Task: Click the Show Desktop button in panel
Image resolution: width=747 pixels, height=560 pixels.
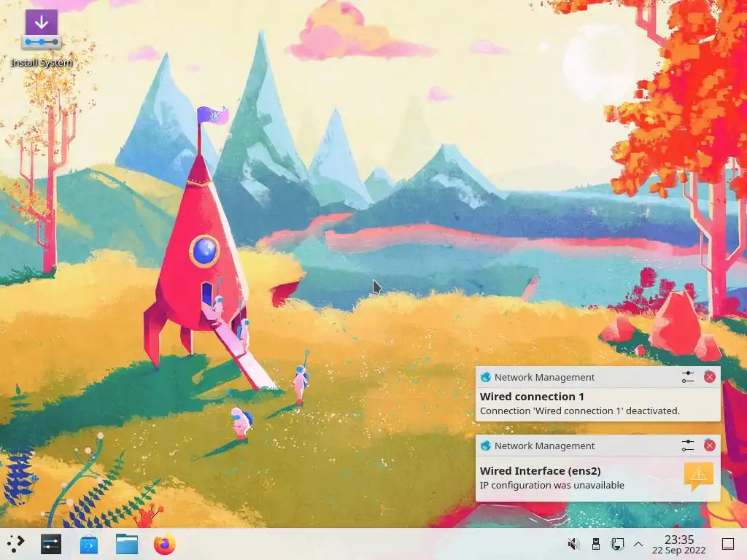Action: (727, 544)
